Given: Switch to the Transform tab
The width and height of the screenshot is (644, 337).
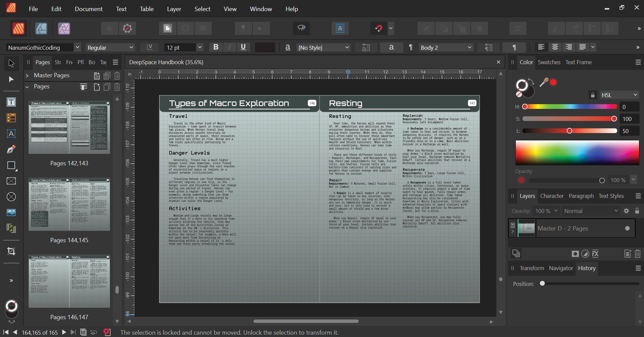Looking at the screenshot, I should pos(532,268).
